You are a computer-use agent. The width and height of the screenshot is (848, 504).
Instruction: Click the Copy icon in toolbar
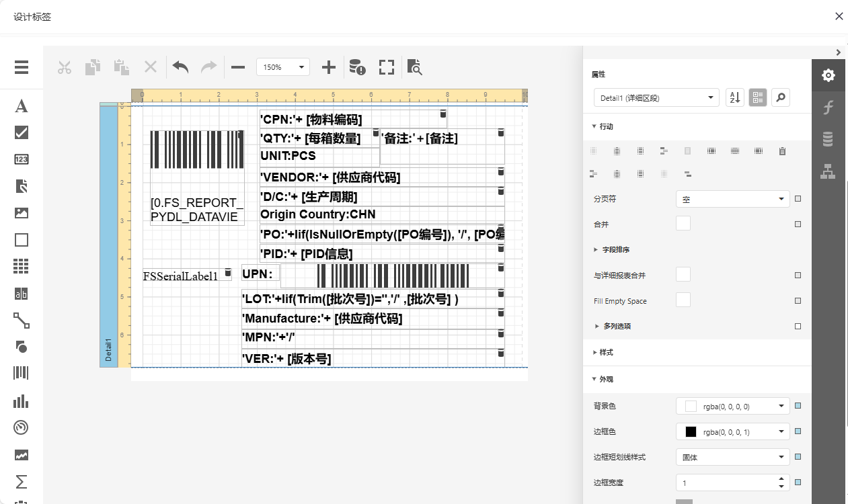(93, 67)
